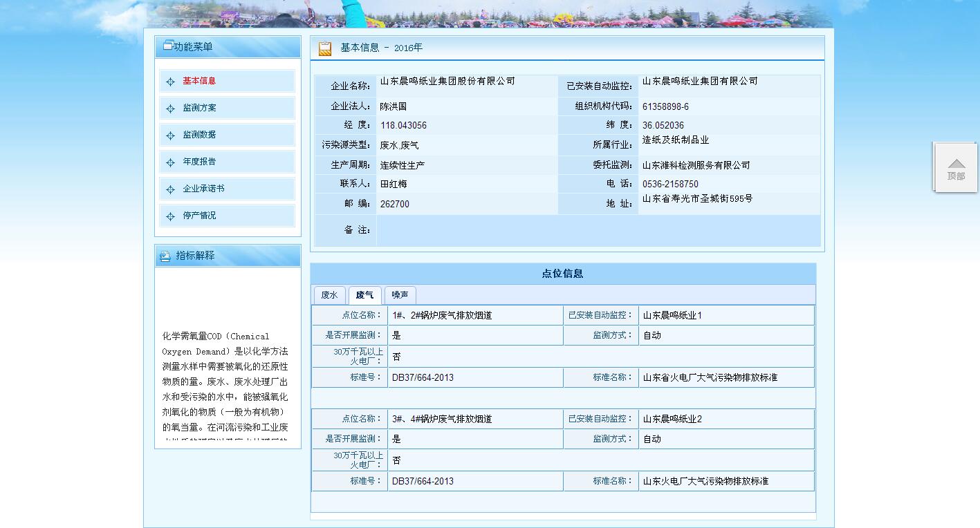Click the crosshair icon beside 年度报告

point(170,162)
